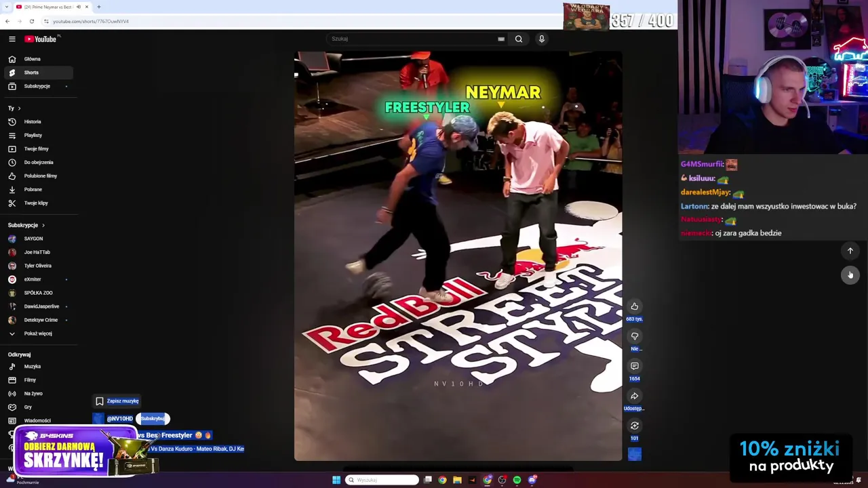Open the tab search dropdown
868x488 pixels.
click(x=5, y=7)
